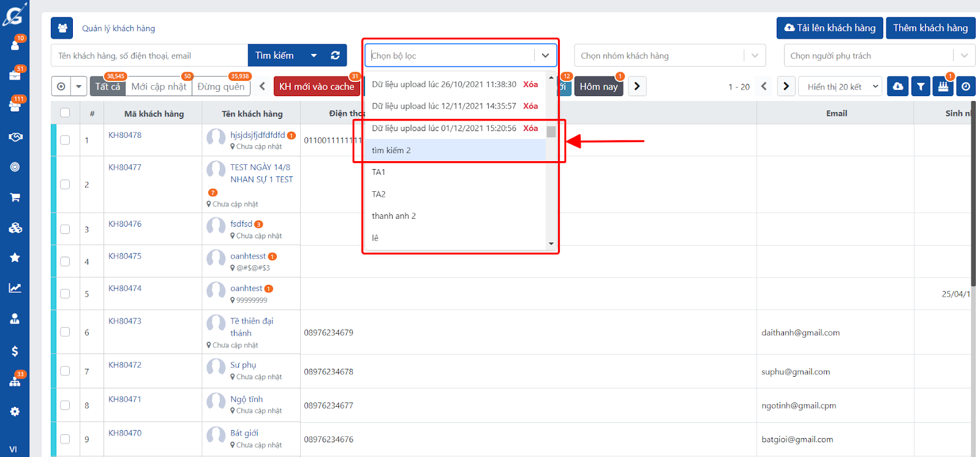Open the star sidebar icon

click(x=15, y=257)
